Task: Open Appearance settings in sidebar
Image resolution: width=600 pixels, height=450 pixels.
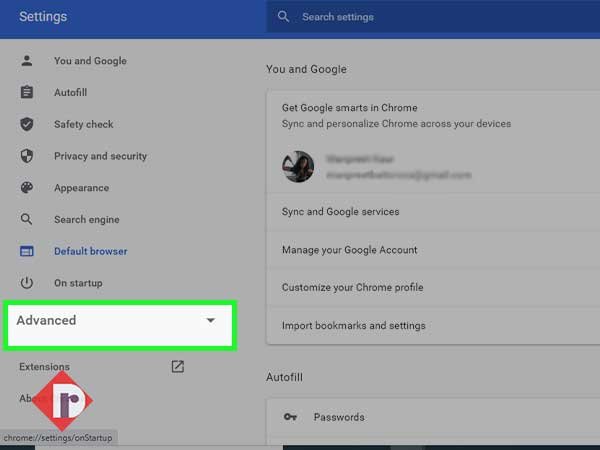Action: (x=82, y=188)
